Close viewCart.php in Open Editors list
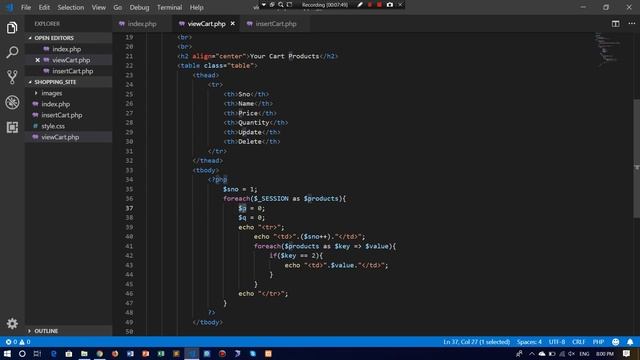The width and height of the screenshot is (640, 360). click(38, 60)
